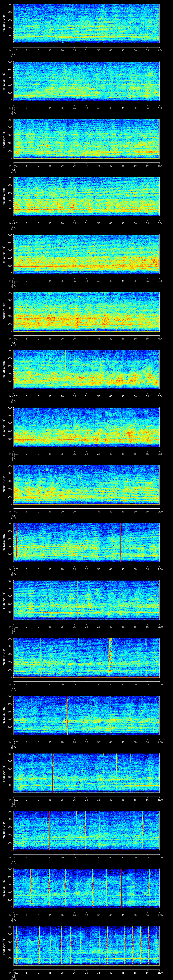Select the spectrogram panel starting at 14:09:00
This screenshot has height=980, width=173.
click(86, 485)
